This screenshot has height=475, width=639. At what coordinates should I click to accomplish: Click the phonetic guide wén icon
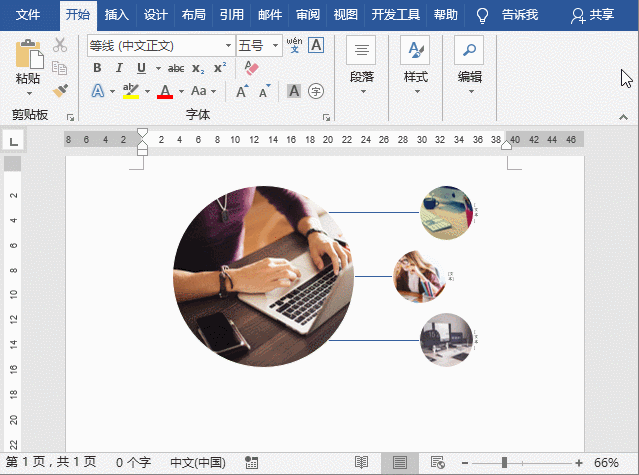294,45
